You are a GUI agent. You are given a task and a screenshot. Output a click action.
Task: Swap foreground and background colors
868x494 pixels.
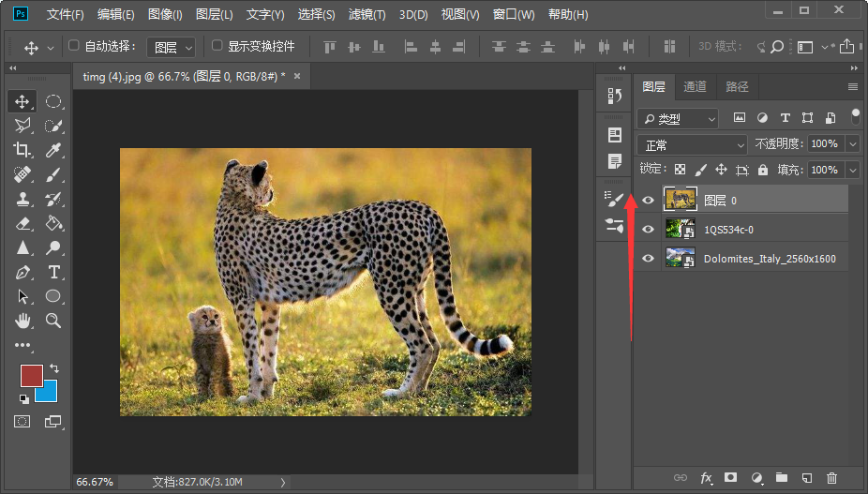tap(54, 368)
